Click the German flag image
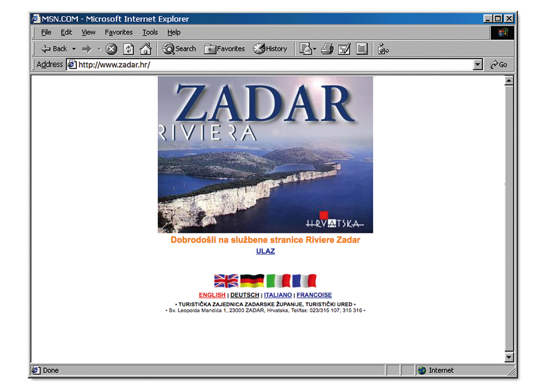The image size is (555, 392). [252, 280]
